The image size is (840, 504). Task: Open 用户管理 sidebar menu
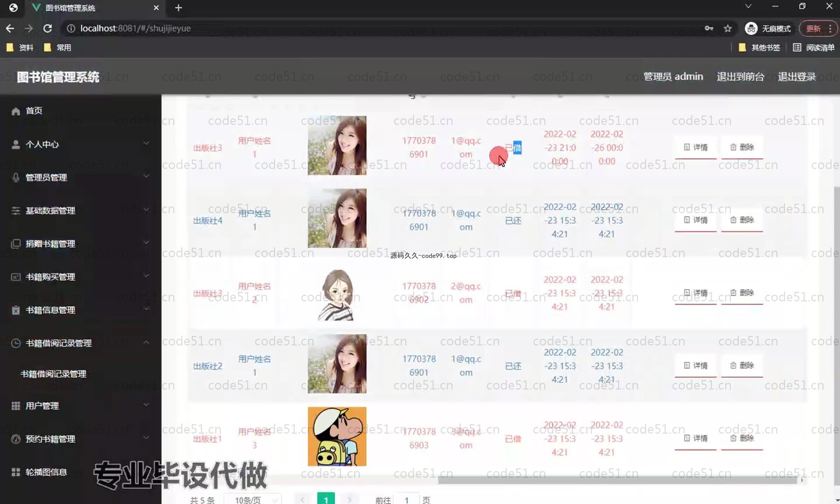click(42, 406)
